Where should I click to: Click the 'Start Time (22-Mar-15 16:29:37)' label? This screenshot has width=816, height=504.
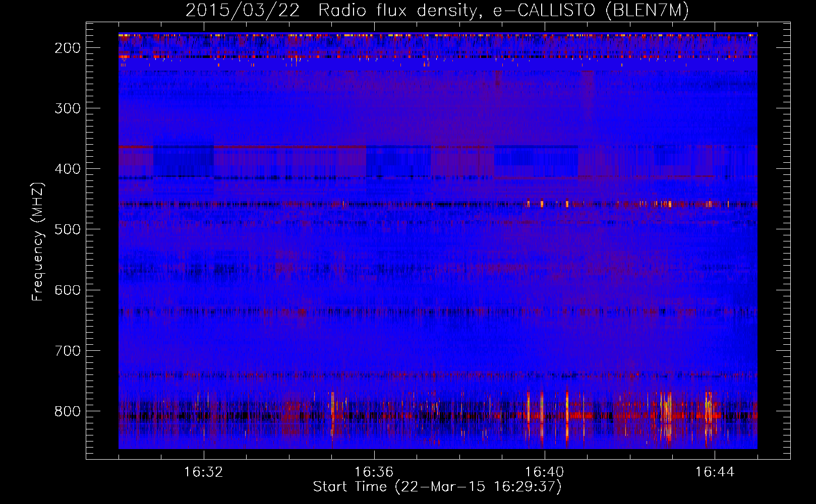pyautogui.click(x=437, y=487)
